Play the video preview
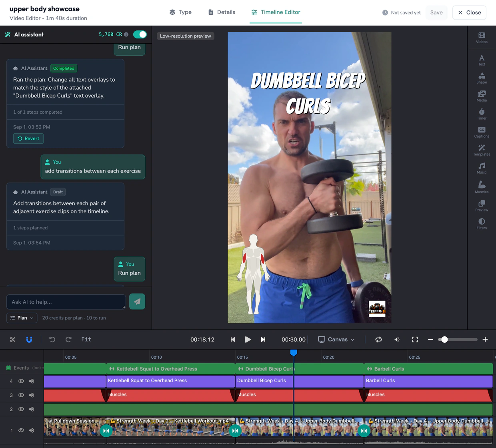 click(x=248, y=340)
